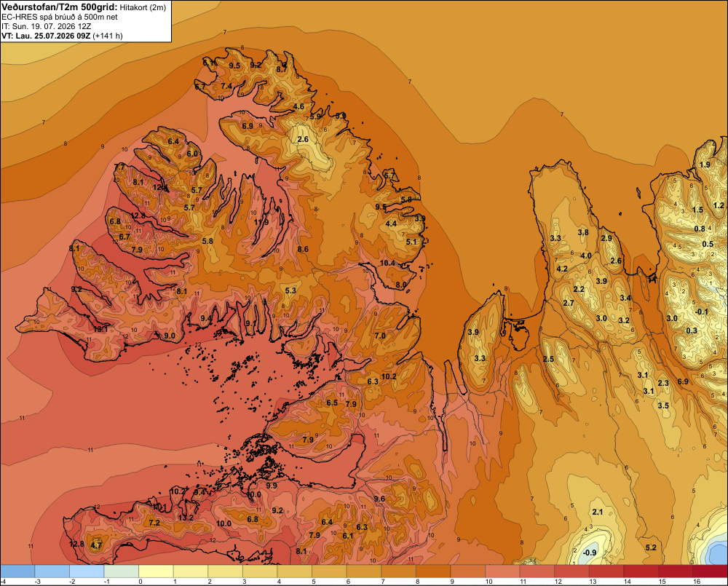This screenshot has width=728, height=586.
Task: Click the 9.9 temperature value near islands
Action: [x=272, y=486]
